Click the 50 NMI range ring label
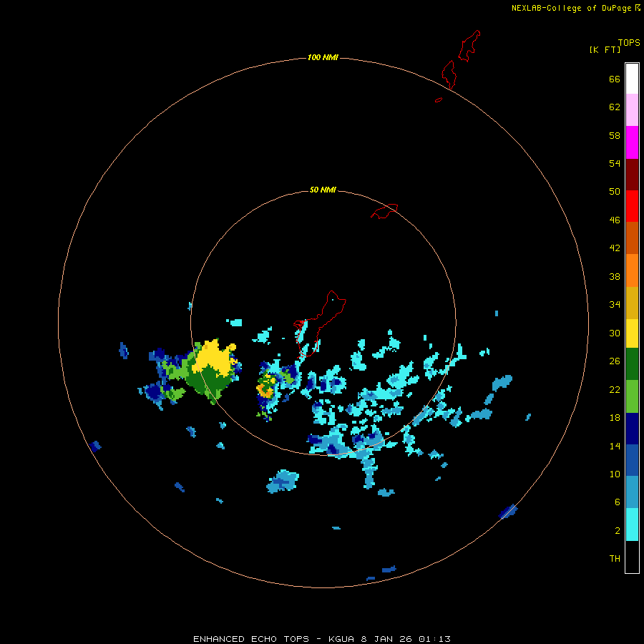Viewport: 644px width, 644px height. [x=323, y=190]
